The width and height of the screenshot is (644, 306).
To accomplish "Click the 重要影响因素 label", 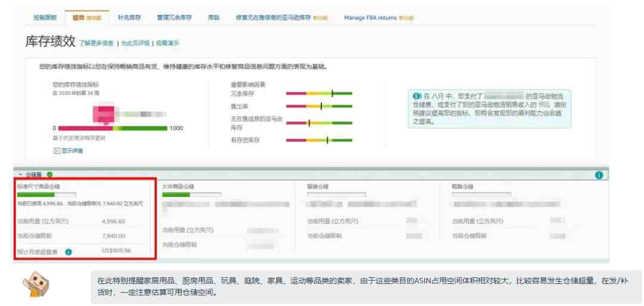I will pos(247,85).
